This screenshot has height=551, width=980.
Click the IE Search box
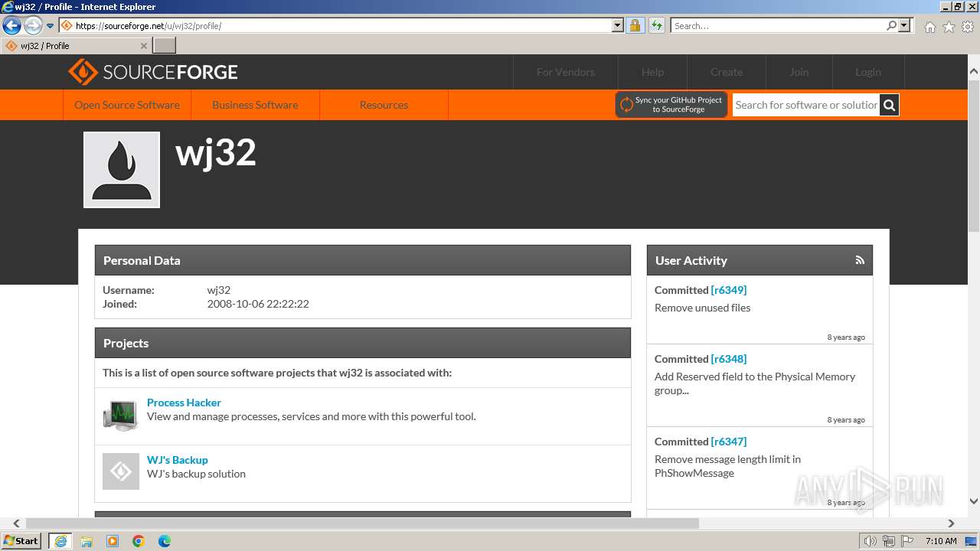[x=777, y=26]
